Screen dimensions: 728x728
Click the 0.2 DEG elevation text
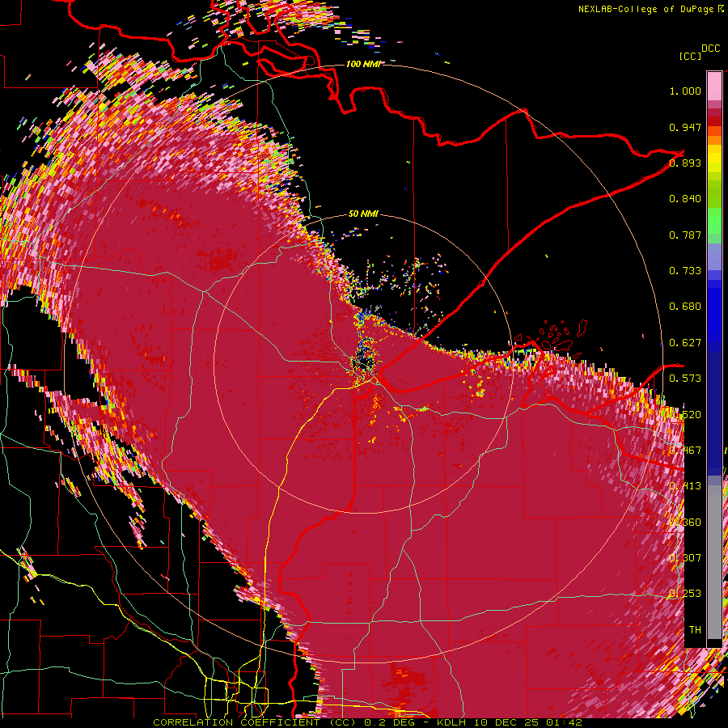tap(392, 722)
